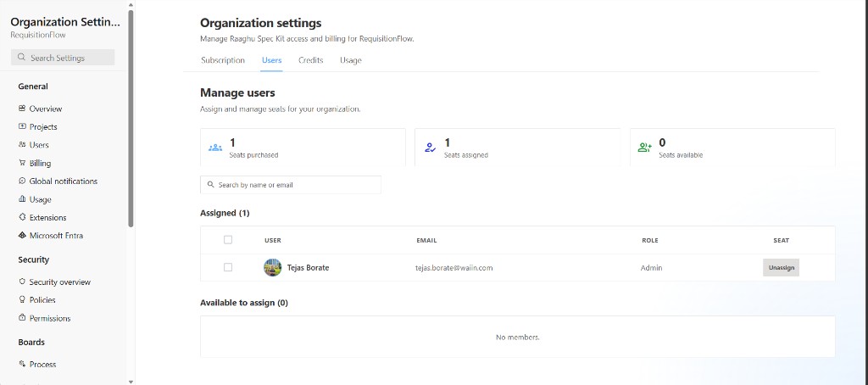Image resolution: width=868 pixels, height=385 pixels.
Task: Click the Billing cart icon
Action: tap(22, 163)
